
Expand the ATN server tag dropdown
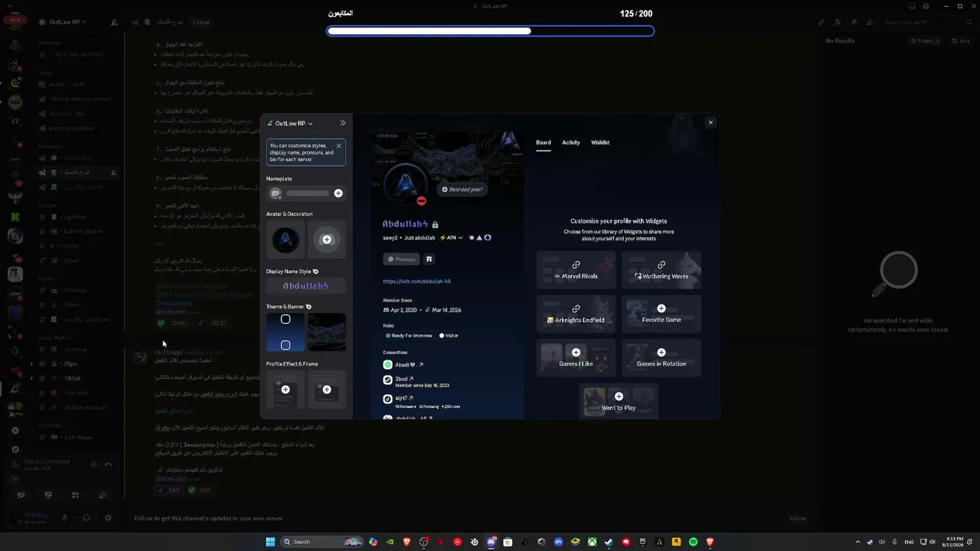[451, 238]
